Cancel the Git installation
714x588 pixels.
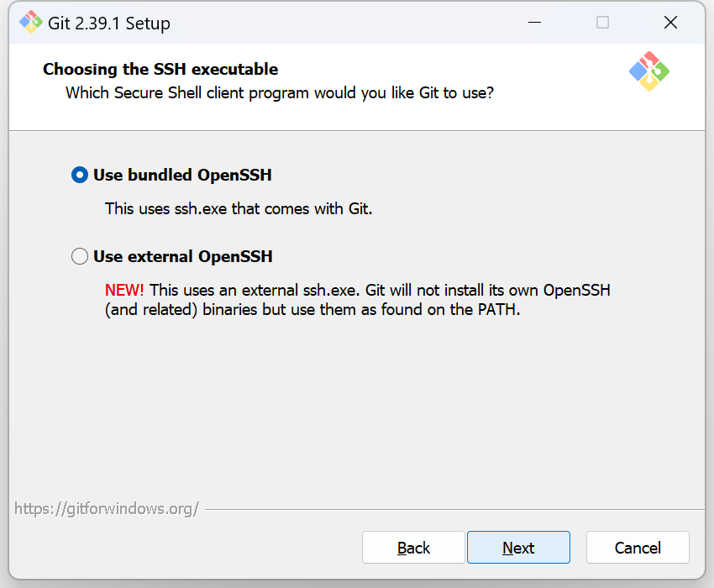638,548
